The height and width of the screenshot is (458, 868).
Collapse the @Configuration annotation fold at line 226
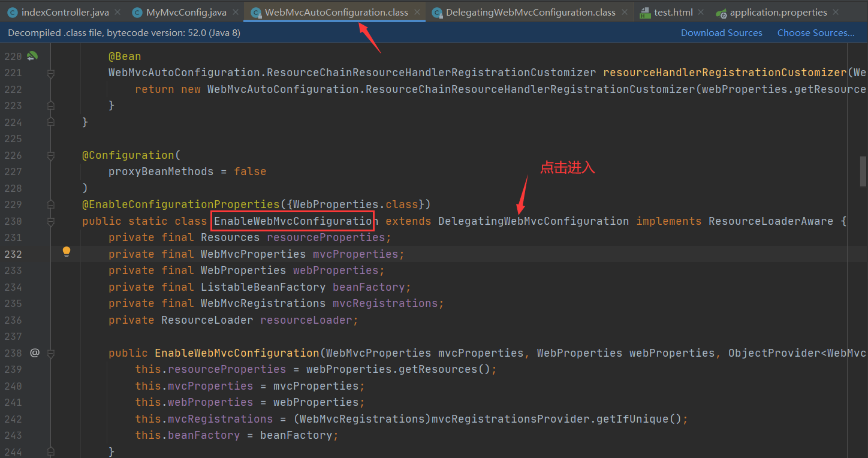(51, 155)
